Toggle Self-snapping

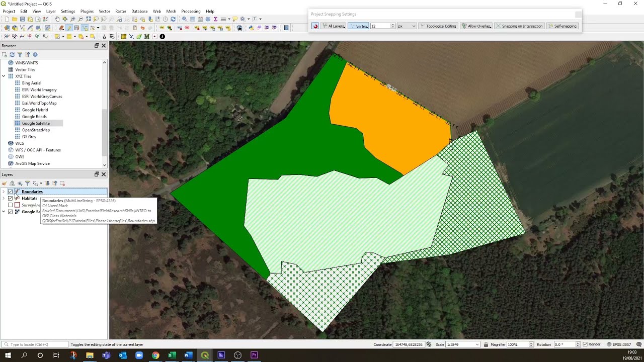pos(562,26)
